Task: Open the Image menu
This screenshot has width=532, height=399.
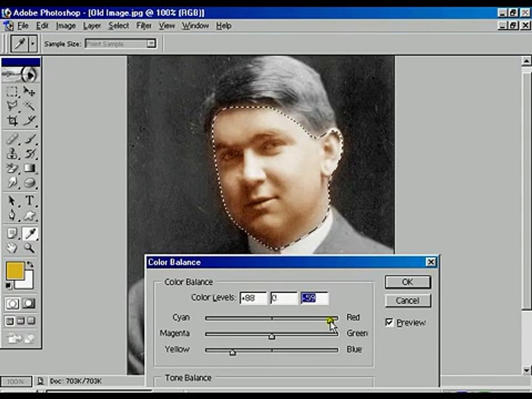Action: 66,26
